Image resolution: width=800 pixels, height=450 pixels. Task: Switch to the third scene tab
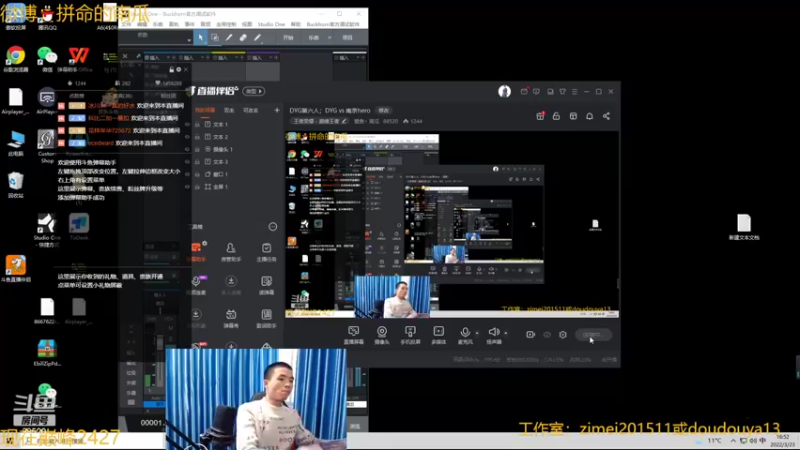251,110
